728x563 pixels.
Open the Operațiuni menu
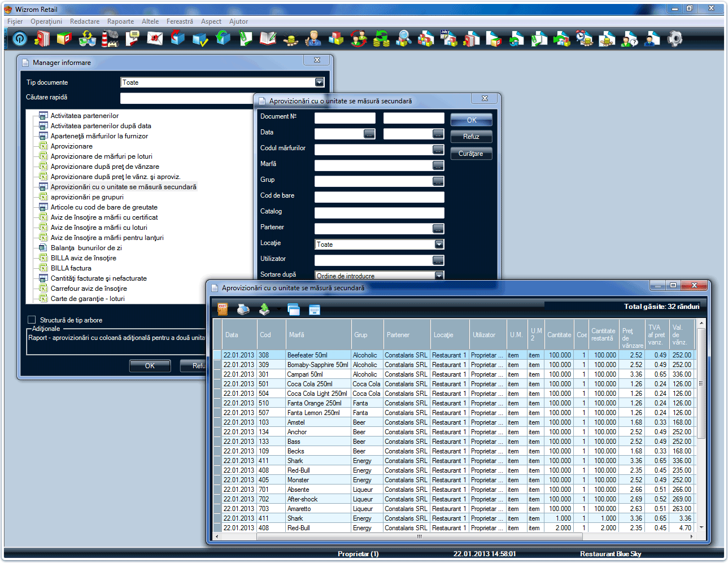(x=46, y=21)
